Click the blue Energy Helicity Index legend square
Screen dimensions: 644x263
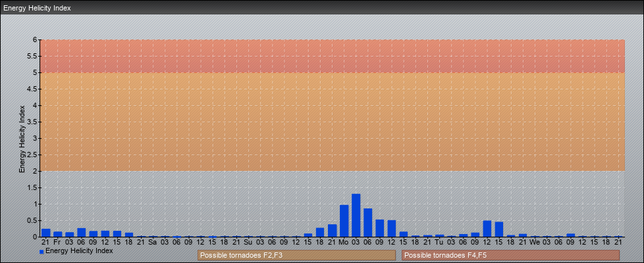point(41,252)
